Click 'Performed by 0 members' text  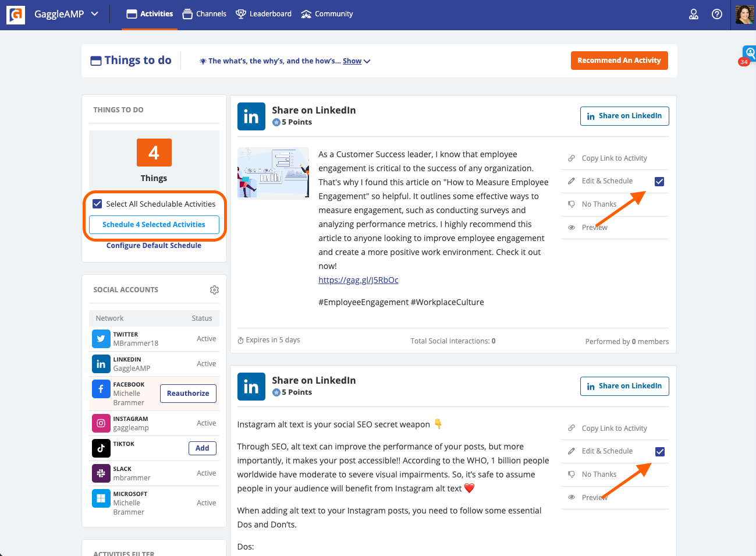click(627, 342)
